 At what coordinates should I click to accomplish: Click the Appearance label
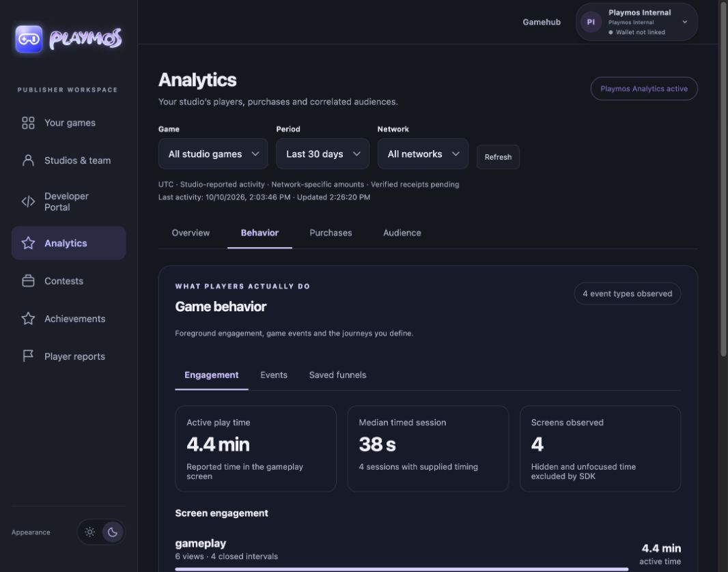point(31,532)
